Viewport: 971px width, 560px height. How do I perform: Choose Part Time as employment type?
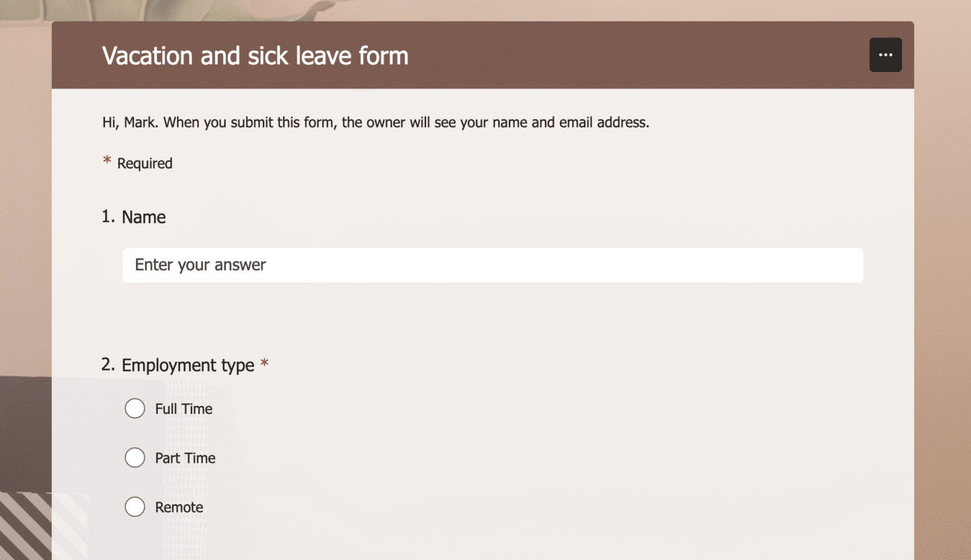(x=135, y=458)
